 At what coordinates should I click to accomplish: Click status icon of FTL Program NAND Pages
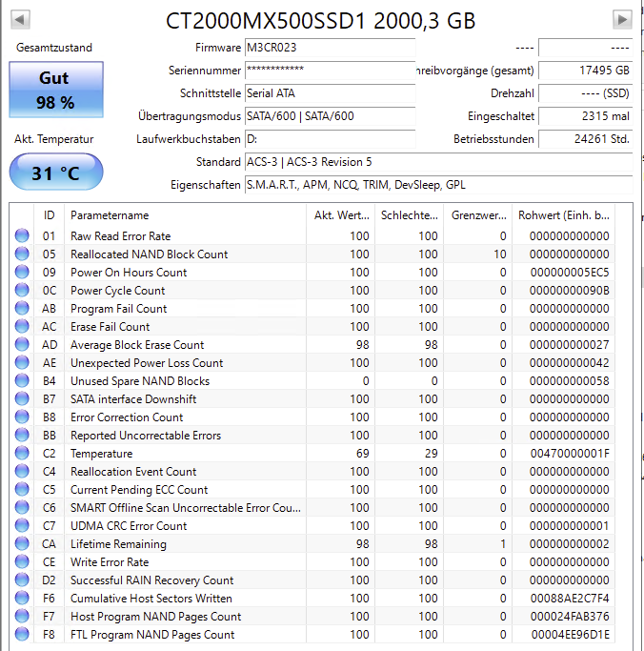click(22, 635)
